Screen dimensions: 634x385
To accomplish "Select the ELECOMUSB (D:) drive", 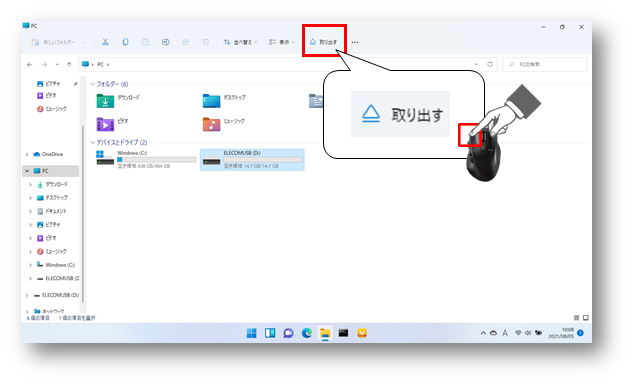I will click(x=252, y=159).
